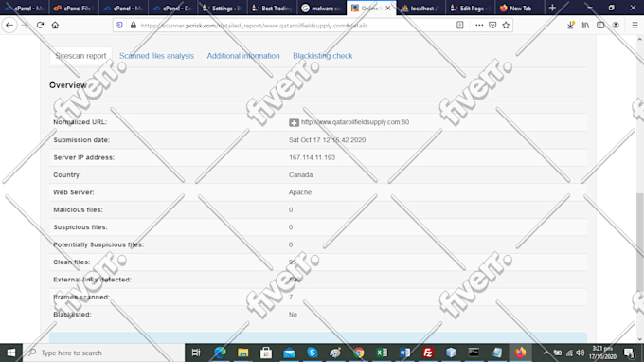Image resolution: width=644 pixels, height=362 pixels.
Task: Open the Firefox home page
Action: point(55,25)
